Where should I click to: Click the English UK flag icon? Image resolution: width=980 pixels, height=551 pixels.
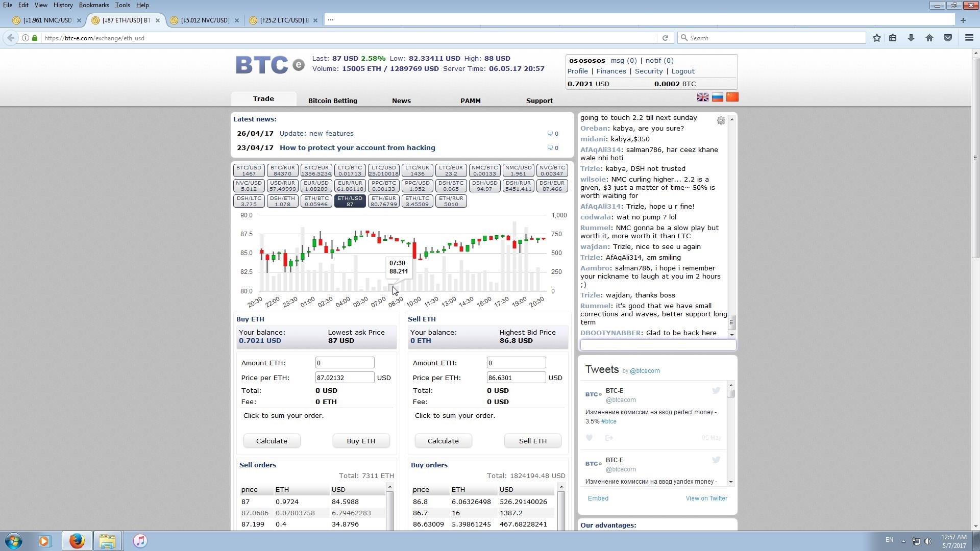(x=702, y=97)
